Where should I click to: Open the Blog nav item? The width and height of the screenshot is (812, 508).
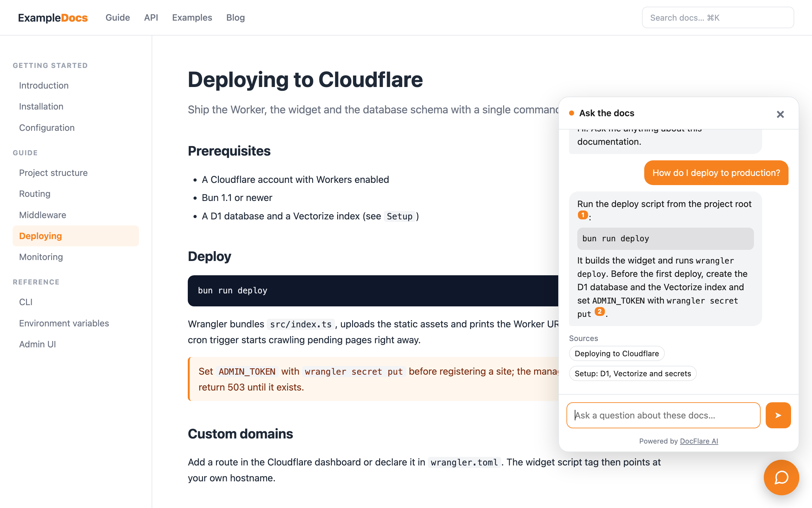pos(236,17)
